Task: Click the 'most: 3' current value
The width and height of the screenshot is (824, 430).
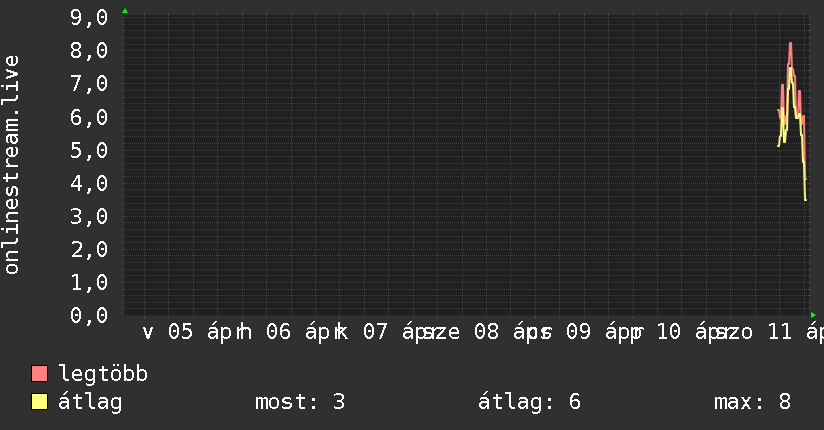Action: tap(300, 403)
